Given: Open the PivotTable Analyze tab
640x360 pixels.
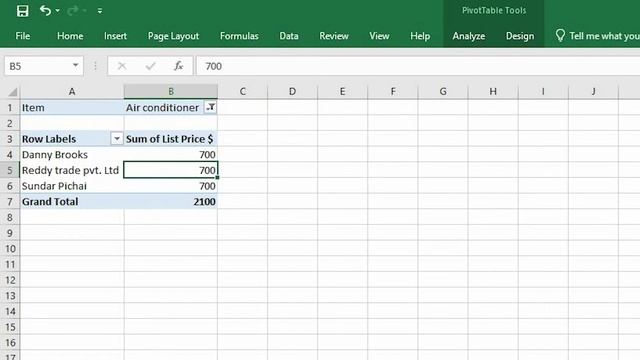Looking at the screenshot, I should point(469,36).
